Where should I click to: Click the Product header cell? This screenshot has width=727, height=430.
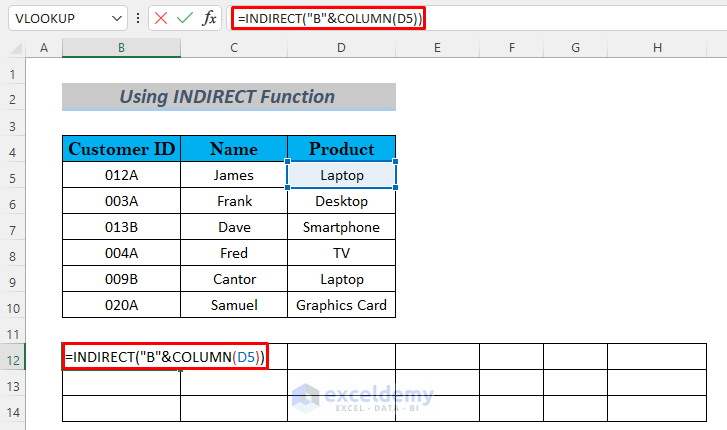click(x=341, y=149)
